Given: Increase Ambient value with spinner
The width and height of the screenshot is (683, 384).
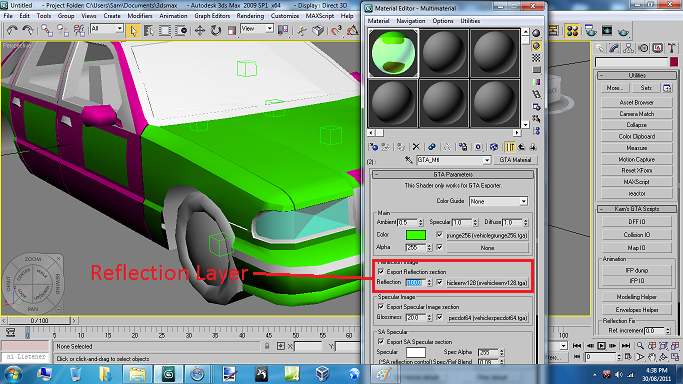Looking at the screenshot, I should click(420, 220).
